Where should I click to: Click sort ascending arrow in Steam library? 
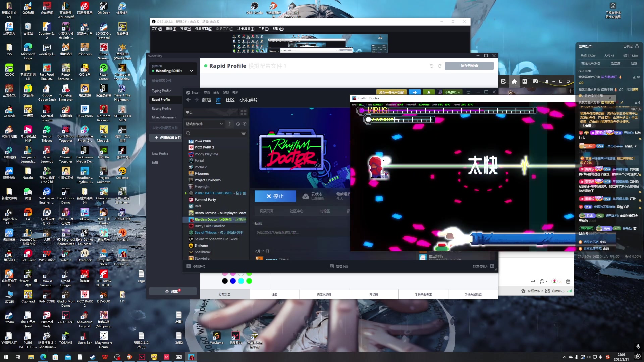pos(230,124)
